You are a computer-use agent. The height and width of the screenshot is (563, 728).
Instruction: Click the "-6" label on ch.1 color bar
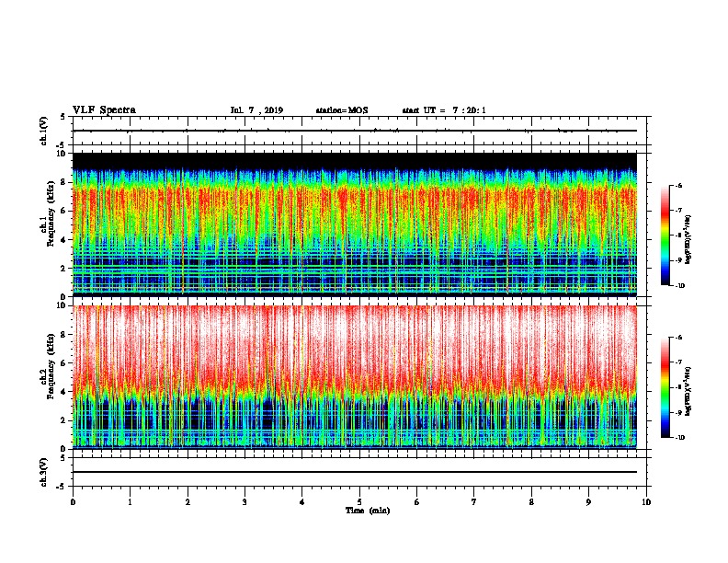point(679,185)
